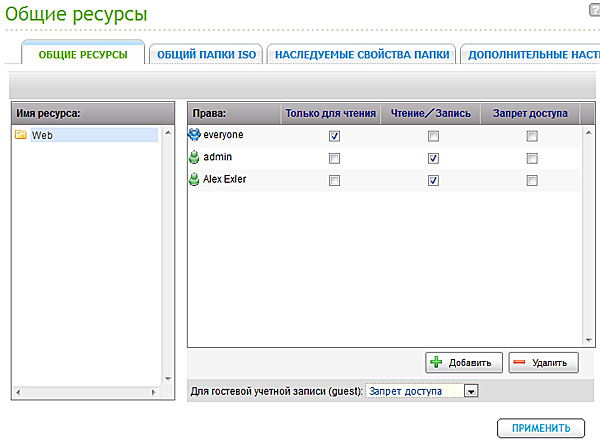Screen dimensions: 600x444
Task: Open the Дополнительные настройки tab
Action: pos(532,54)
